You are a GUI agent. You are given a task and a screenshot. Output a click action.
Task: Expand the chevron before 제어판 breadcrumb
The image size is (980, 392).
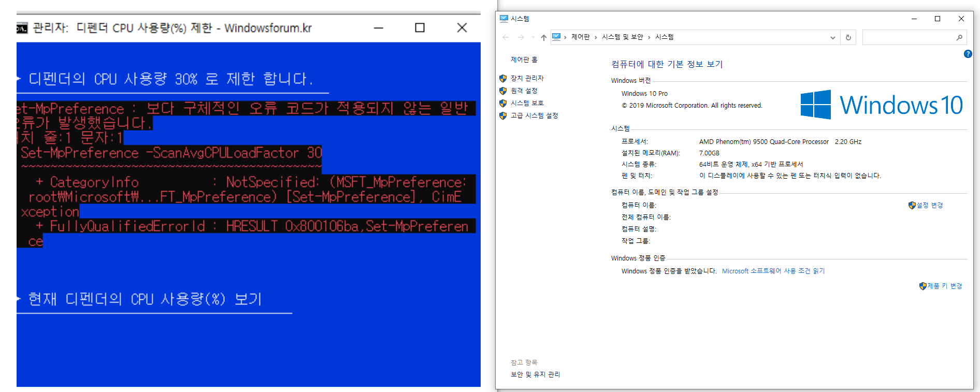click(x=565, y=37)
